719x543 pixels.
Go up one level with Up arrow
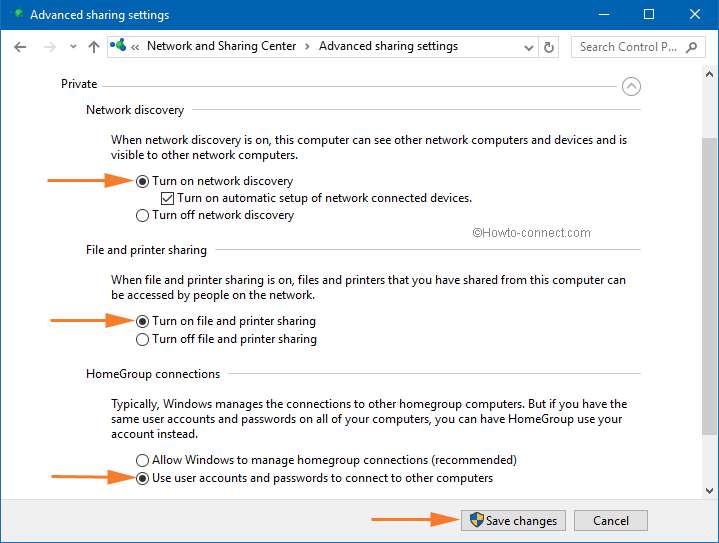click(x=94, y=47)
